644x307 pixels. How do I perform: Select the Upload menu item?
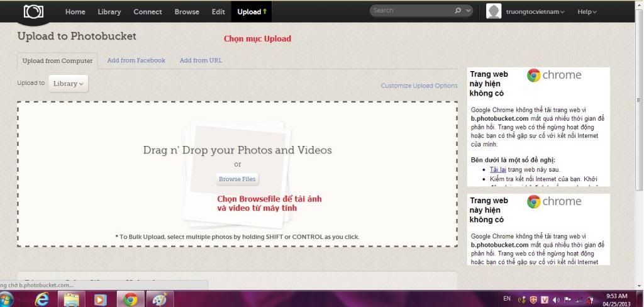[252, 12]
